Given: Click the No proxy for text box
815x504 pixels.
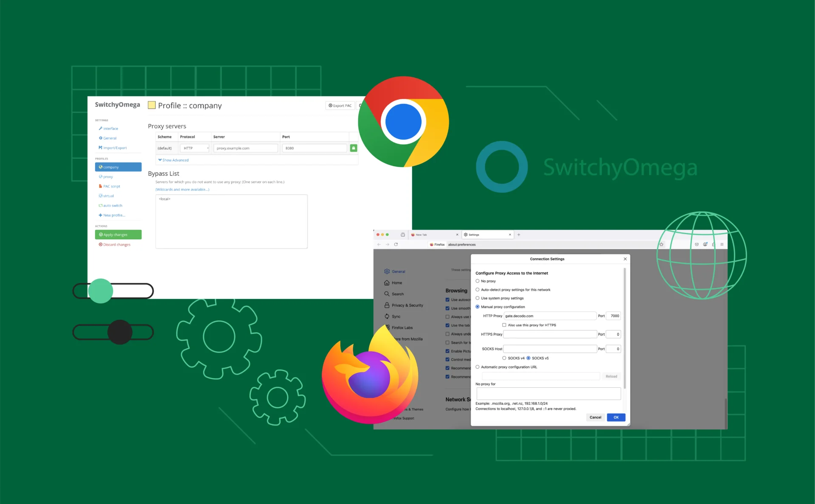Looking at the screenshot, I should [548, 394].
